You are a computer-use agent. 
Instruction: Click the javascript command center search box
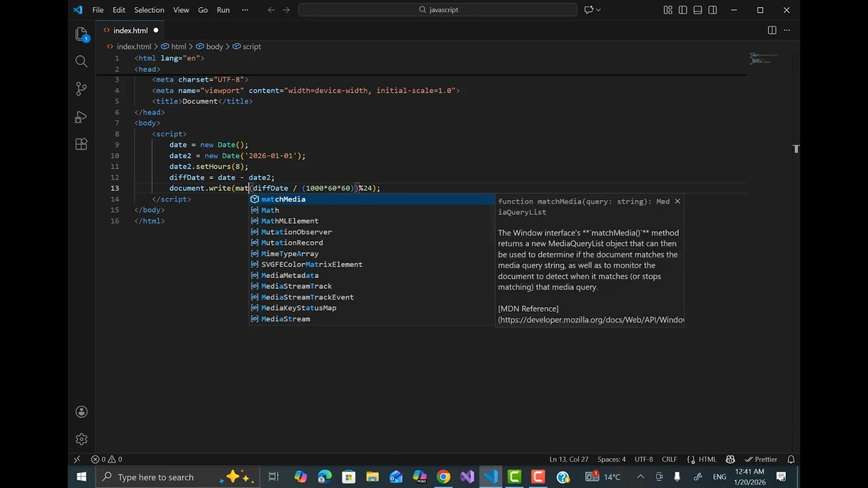tap(438, 9)
